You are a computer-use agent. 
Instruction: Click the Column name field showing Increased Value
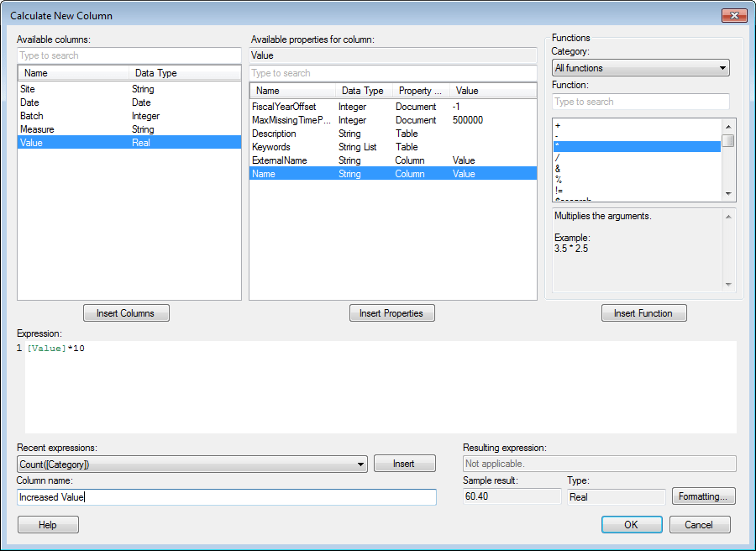[x=227, y=496]
